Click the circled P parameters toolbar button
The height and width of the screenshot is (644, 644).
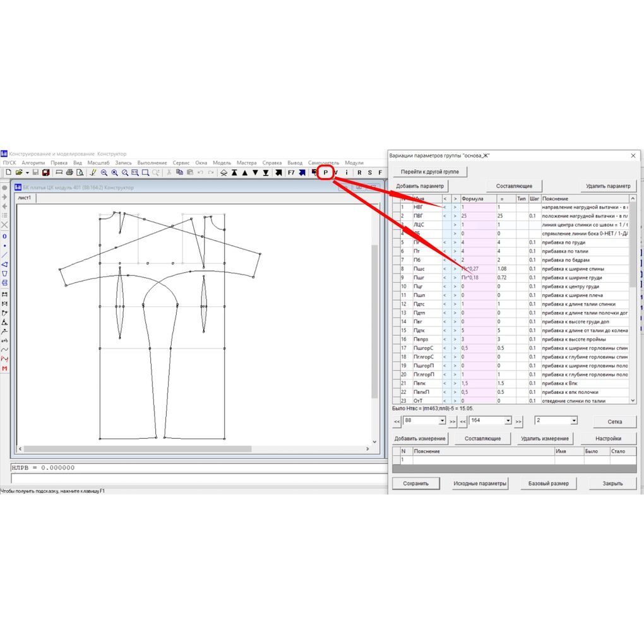(325, 172)
